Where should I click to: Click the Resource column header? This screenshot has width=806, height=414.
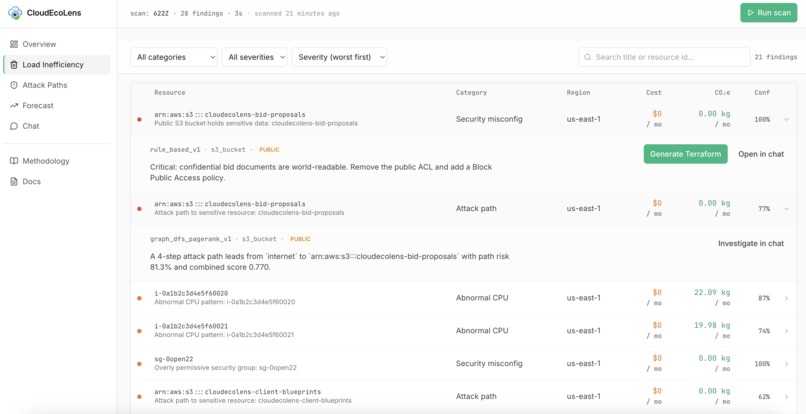click(x=170, y=93)
